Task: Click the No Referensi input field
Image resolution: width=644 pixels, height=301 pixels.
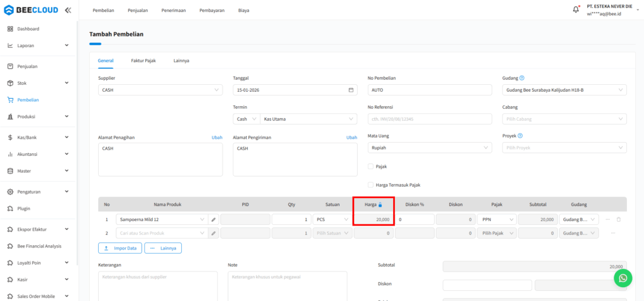Action: pyautogui.click(x=430, y=119)
